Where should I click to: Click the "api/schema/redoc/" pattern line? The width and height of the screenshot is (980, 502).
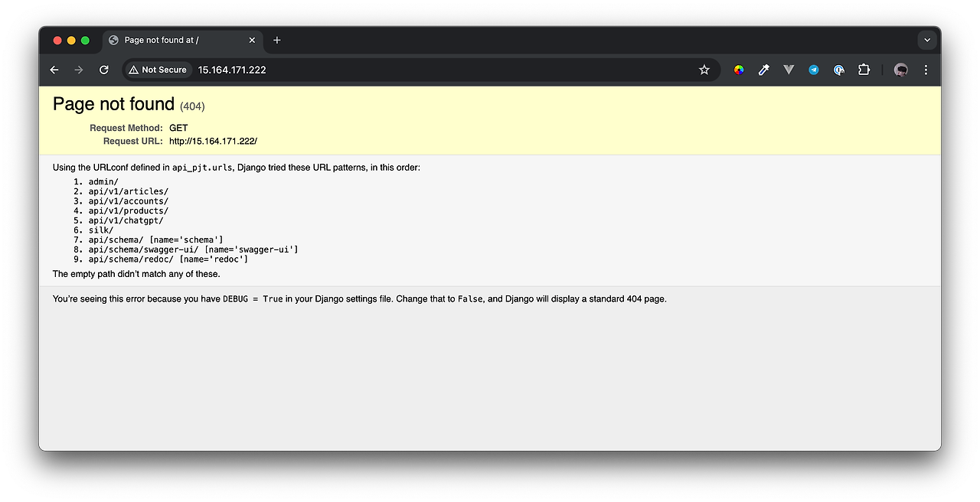tap(168, 259)
